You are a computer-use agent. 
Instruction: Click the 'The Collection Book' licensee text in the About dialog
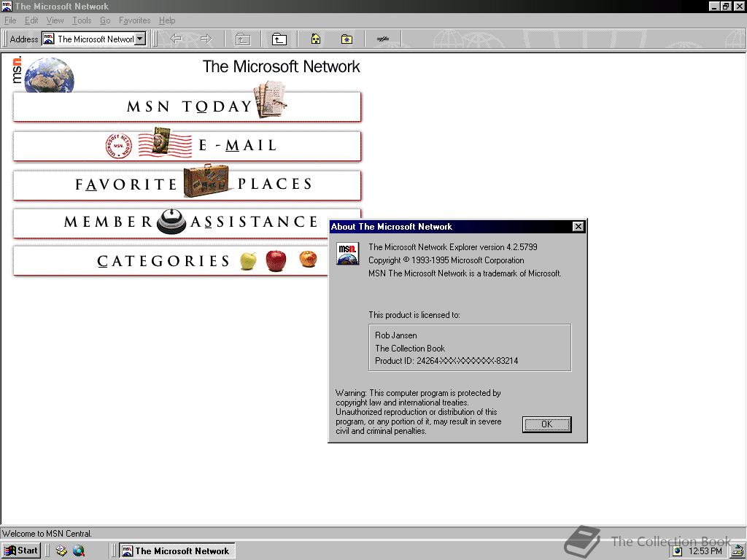click(x=410, y=348)
